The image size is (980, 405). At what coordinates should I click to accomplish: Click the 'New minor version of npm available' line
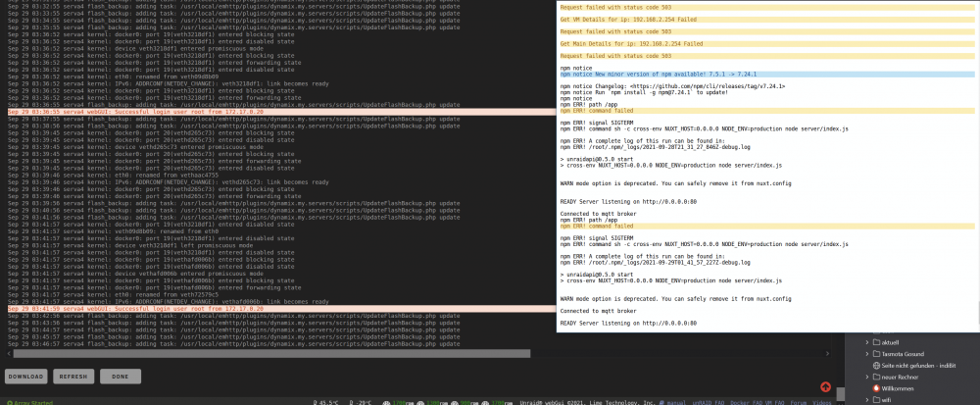point(767,75)
